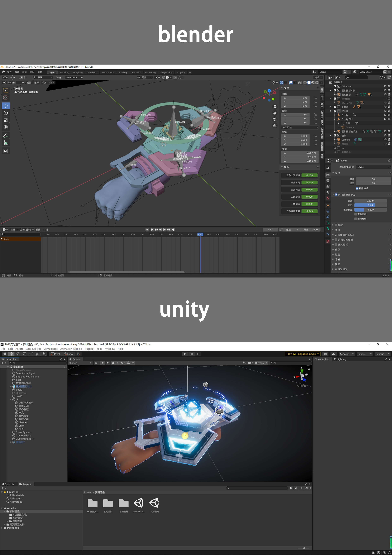Click Unity Rotate tool icon
The width and height of the screenshot is (392, 555).
pos(18,354)
